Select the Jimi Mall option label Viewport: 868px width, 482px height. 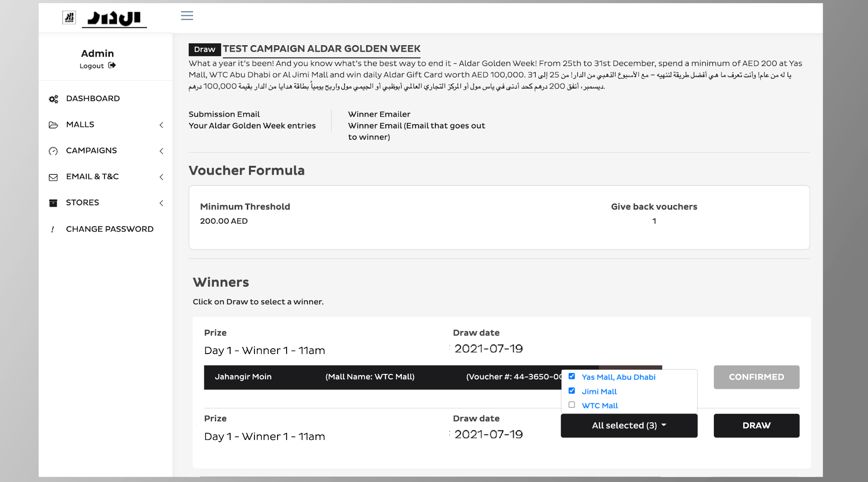(599, 392)
